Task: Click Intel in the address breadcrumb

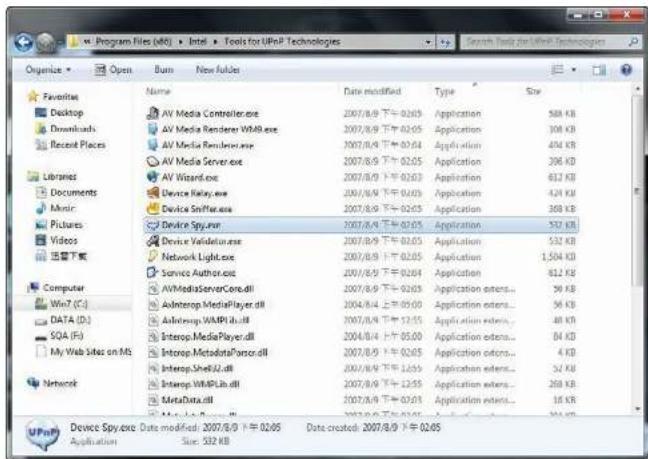Action: [198, 42]
